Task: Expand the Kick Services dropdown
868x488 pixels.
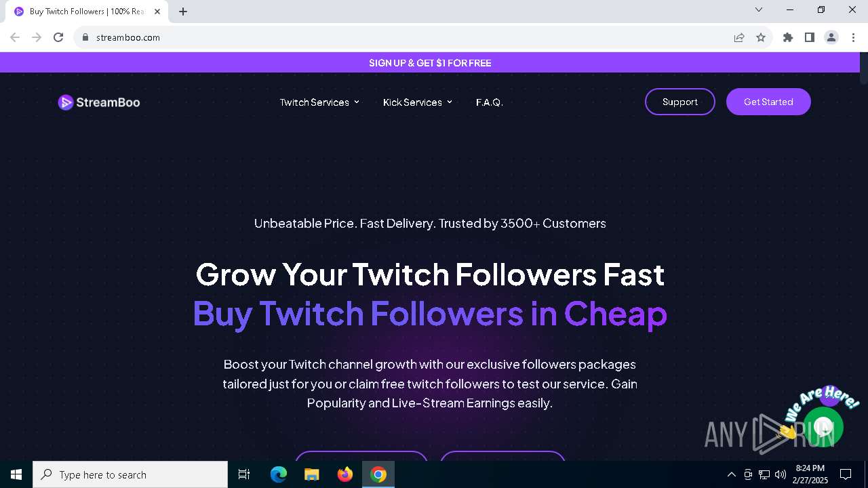Action: click(417, 102)
